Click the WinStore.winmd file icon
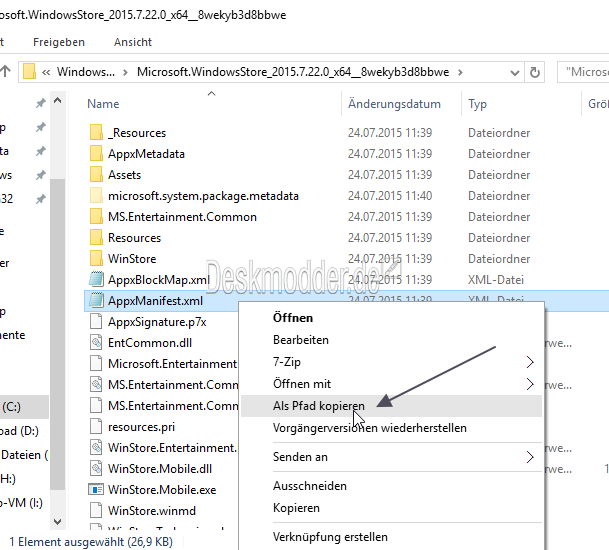The image size is (609, 550). 96,510
